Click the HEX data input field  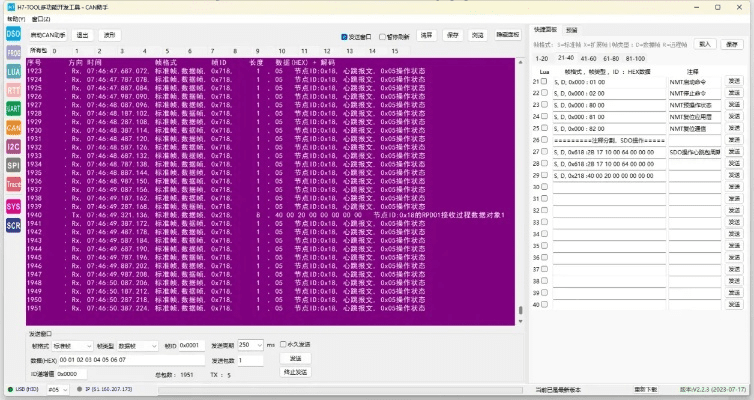coord(131,360)
